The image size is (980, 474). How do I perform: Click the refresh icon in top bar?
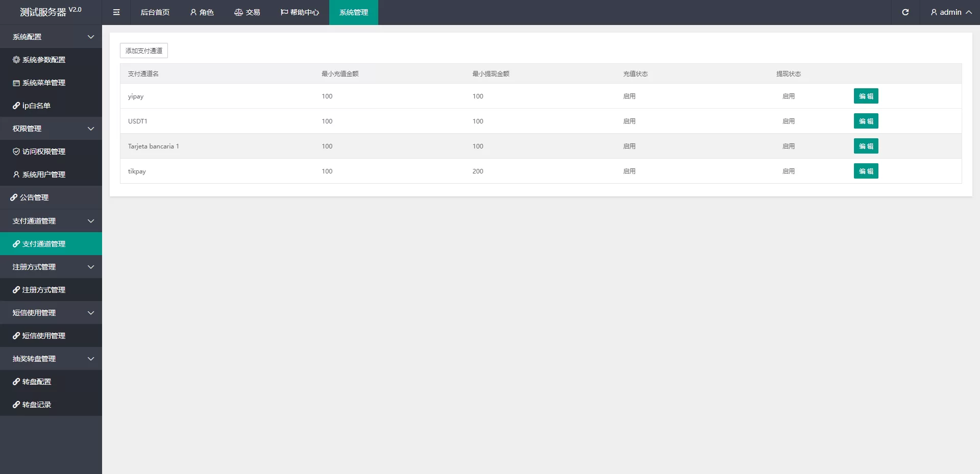pyautogui.click(x=905, y=12)
